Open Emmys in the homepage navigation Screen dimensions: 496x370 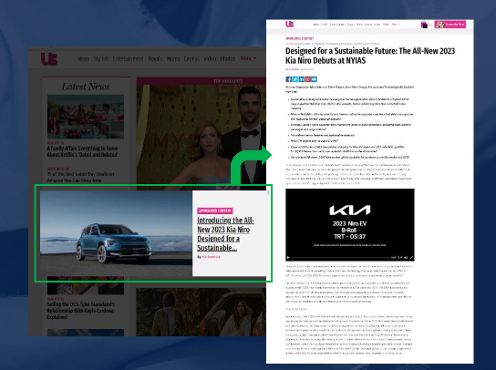(192, 59)
